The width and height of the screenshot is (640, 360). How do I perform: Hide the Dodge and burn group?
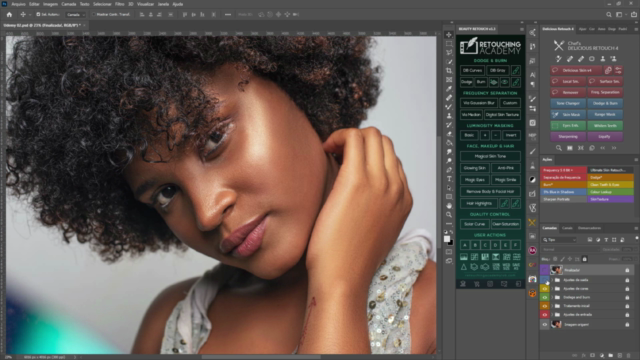click(x=544, y=297)
